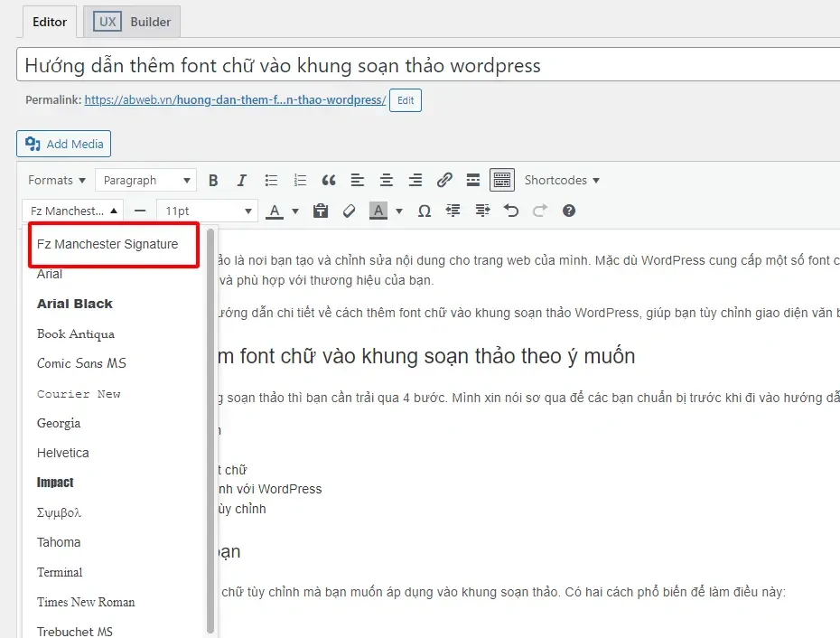This screenshot has width=840, height=638.
Task: Click the clear formatting eraser icon
Action: [349, 211]
